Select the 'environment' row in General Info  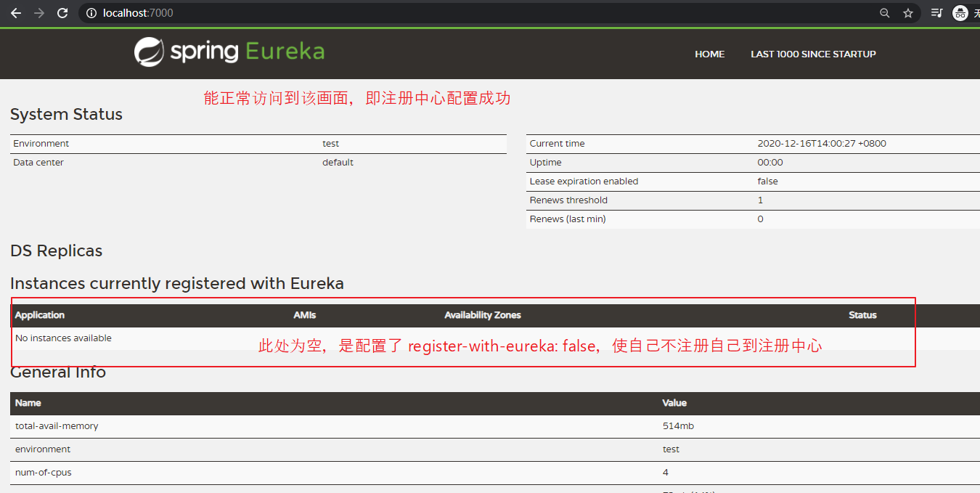tap(495, 449)
